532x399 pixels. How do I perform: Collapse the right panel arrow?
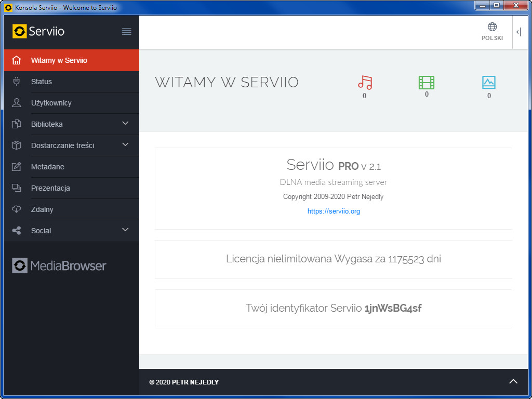point(518,32)
